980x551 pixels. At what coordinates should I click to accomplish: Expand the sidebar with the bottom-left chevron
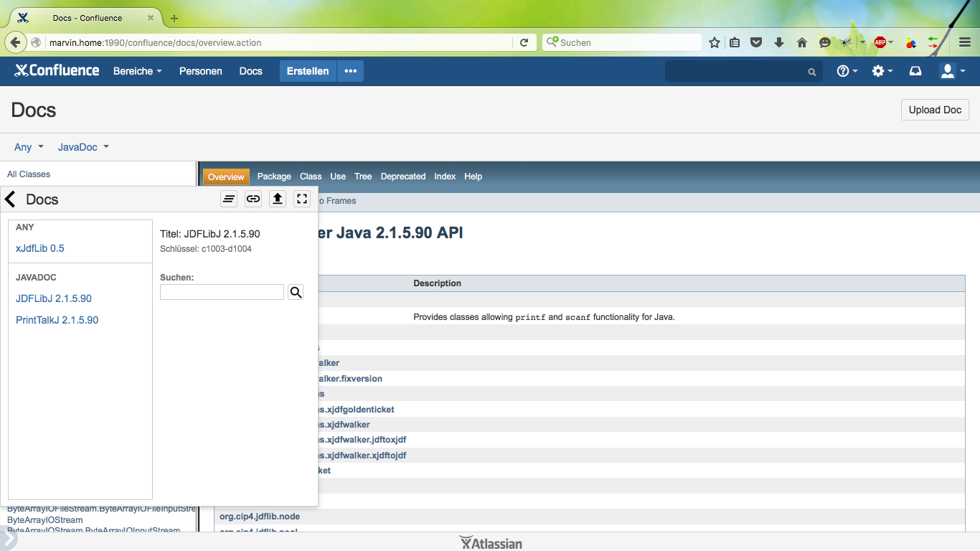[7, 540]
